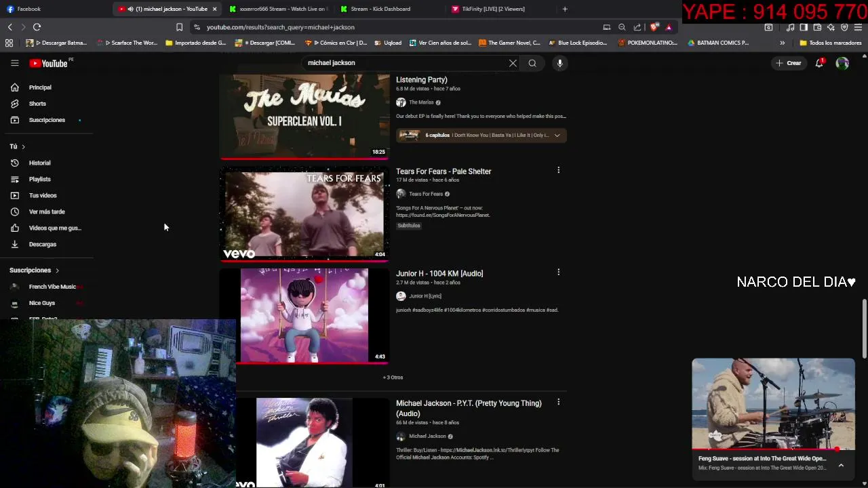Image resolution: width=868 pixels, height=488 pixels.
Task: Open options menu for Junior H video
Action: pos(558,272)
